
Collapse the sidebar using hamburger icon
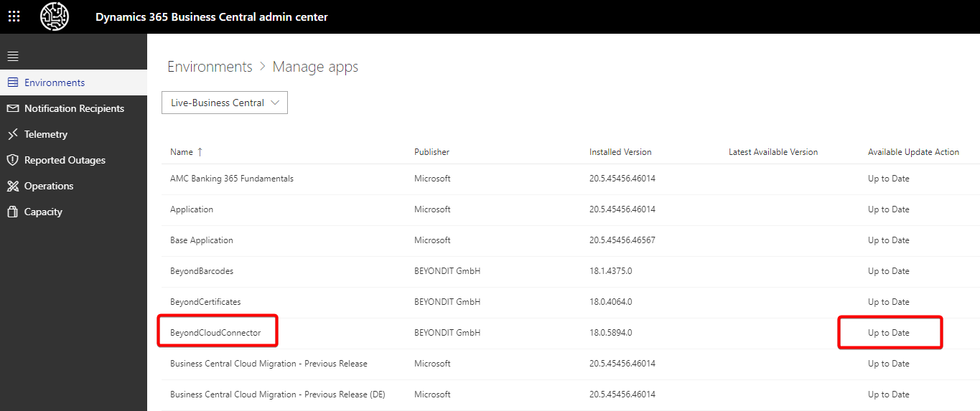(13, 57)
